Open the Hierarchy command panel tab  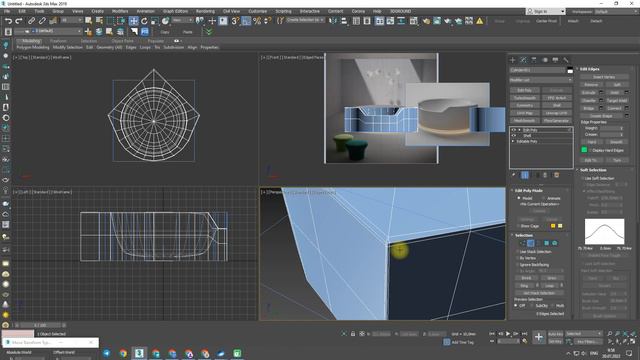click(x=534, y=60)
